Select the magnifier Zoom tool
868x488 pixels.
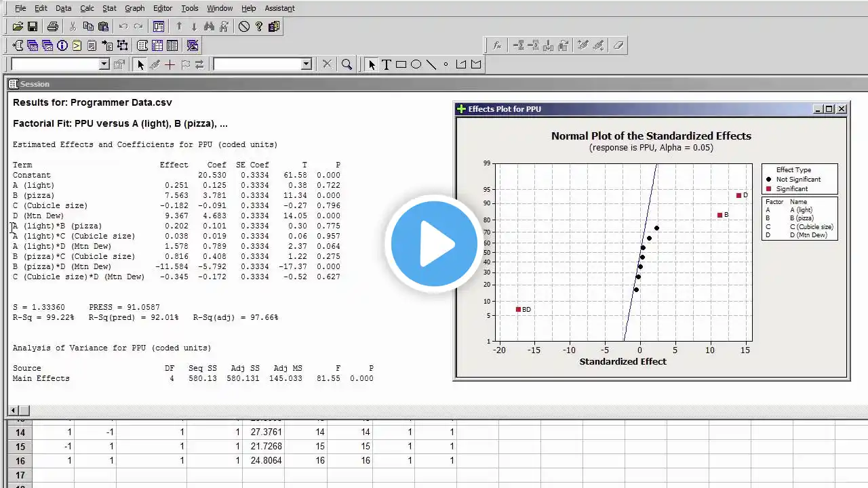point(347,64)
